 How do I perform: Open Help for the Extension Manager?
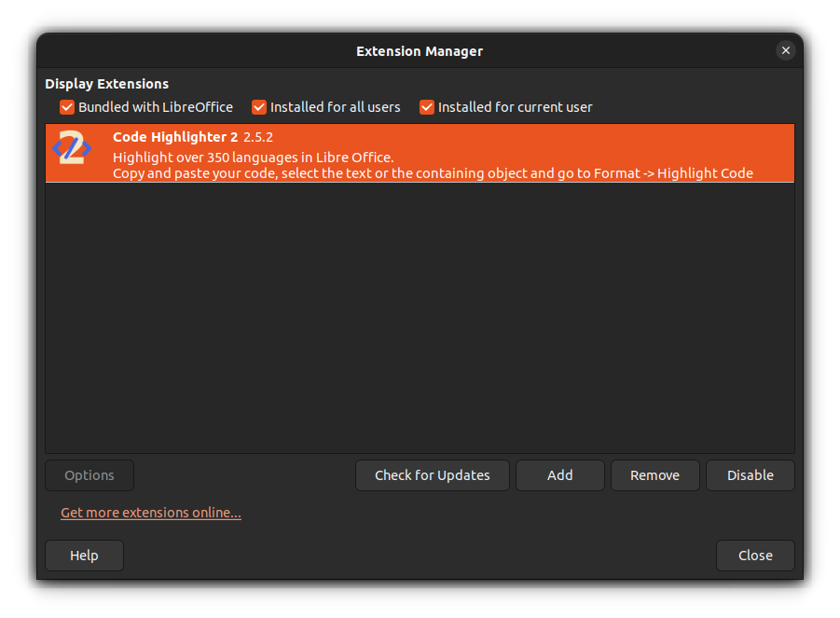click(84, 556)
